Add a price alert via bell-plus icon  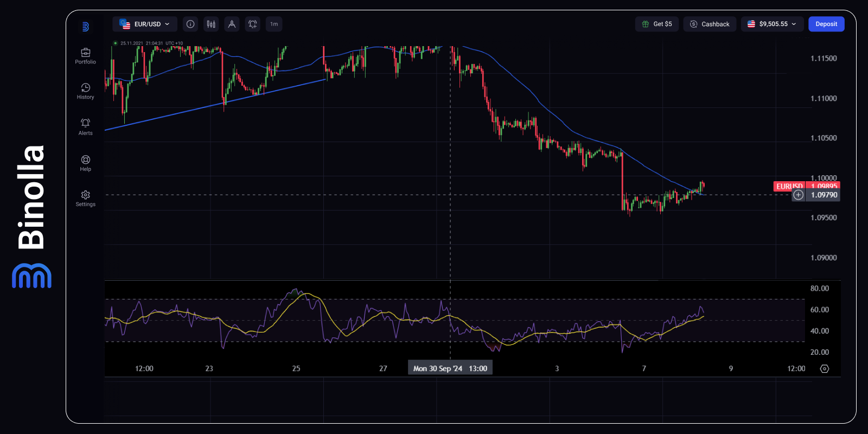tap(253, 24)
